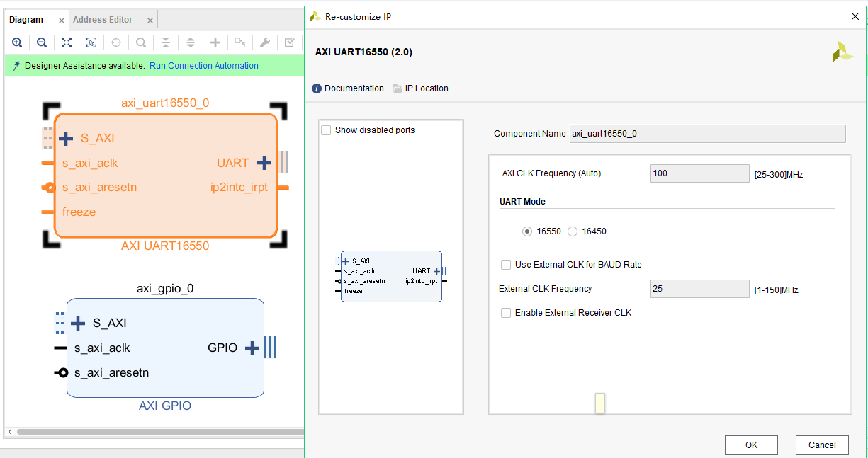Viewport: 868px width, 458px height.
Task: Check Use External CLK for BAUD Rate
Action: point(506,265)
